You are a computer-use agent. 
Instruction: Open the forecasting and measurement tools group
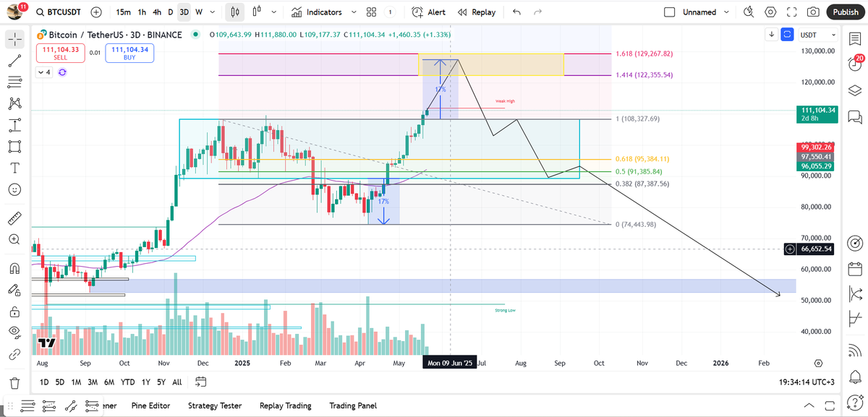tap(14, 125)
